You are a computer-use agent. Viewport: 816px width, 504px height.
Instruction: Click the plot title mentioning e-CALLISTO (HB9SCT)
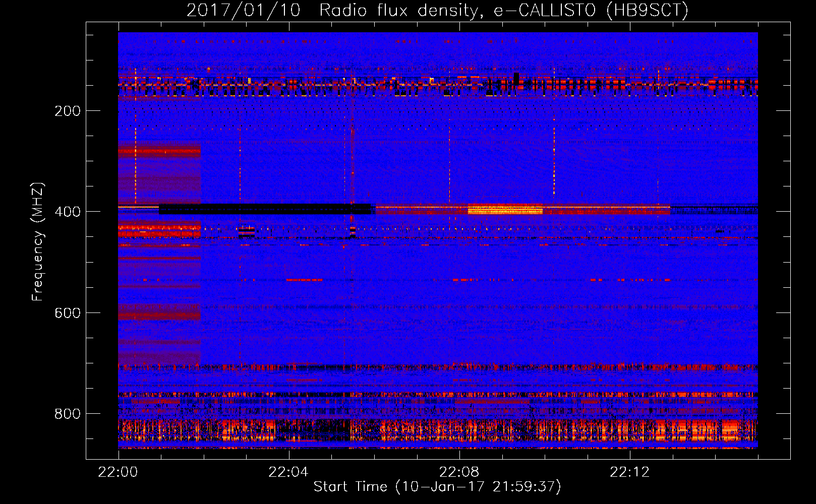[437, 10]
